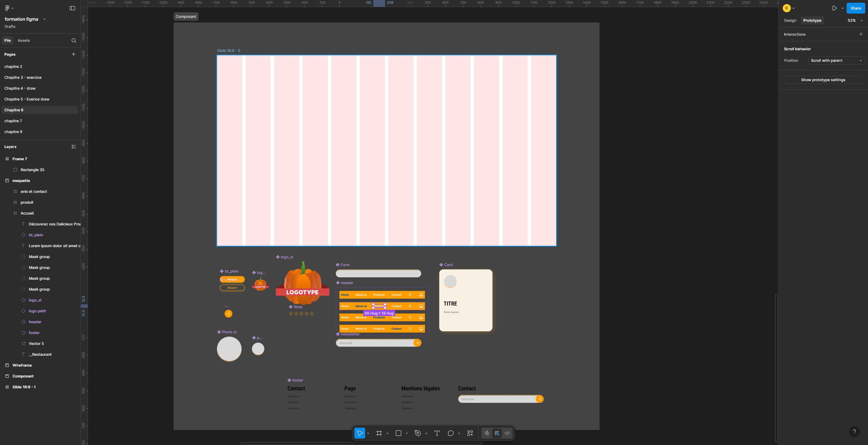This screenshot has height=445, width=868.
Task: Open the present options chevron
Action: (842, 8)
